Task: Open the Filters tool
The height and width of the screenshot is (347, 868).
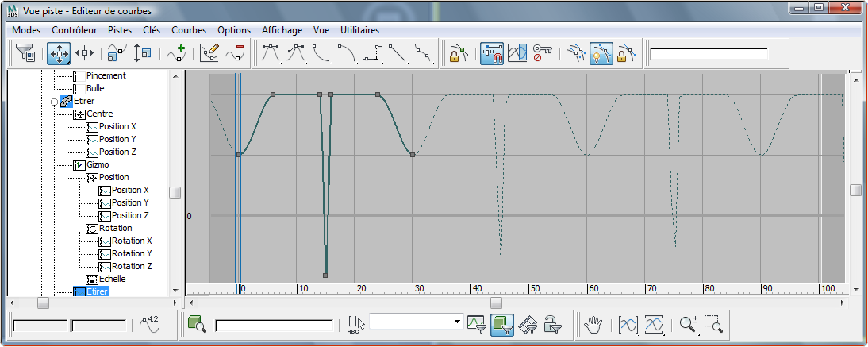Action: 25,53
